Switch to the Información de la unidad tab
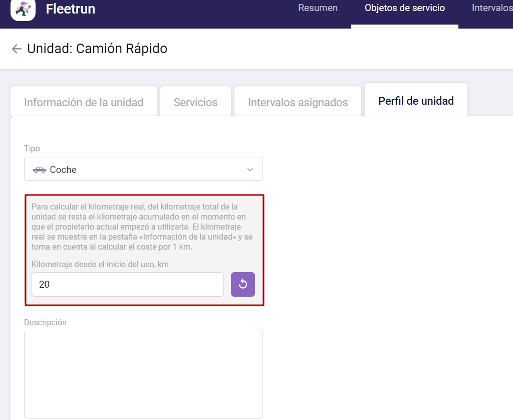This screenshot has height=420, width=513. 84,102
